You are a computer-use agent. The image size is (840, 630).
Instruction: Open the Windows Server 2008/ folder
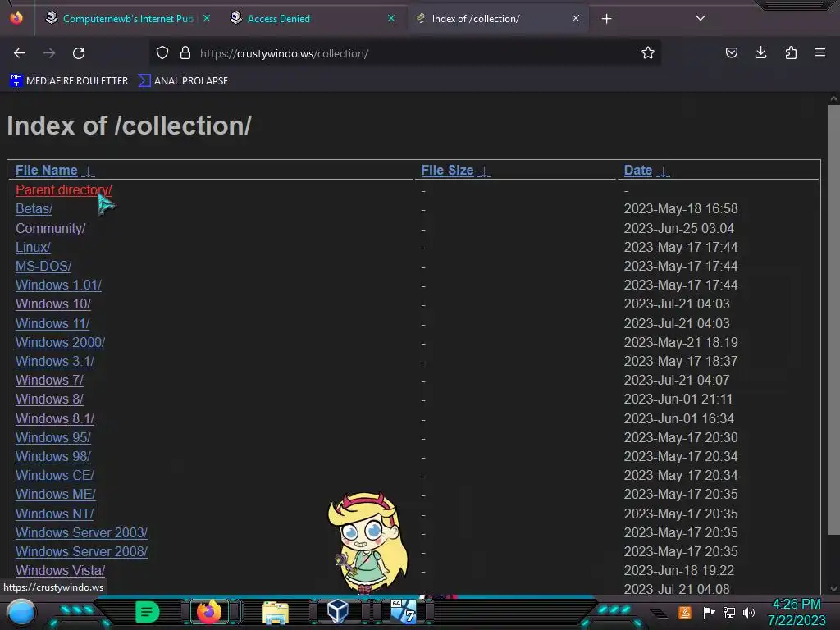point(81,551)
